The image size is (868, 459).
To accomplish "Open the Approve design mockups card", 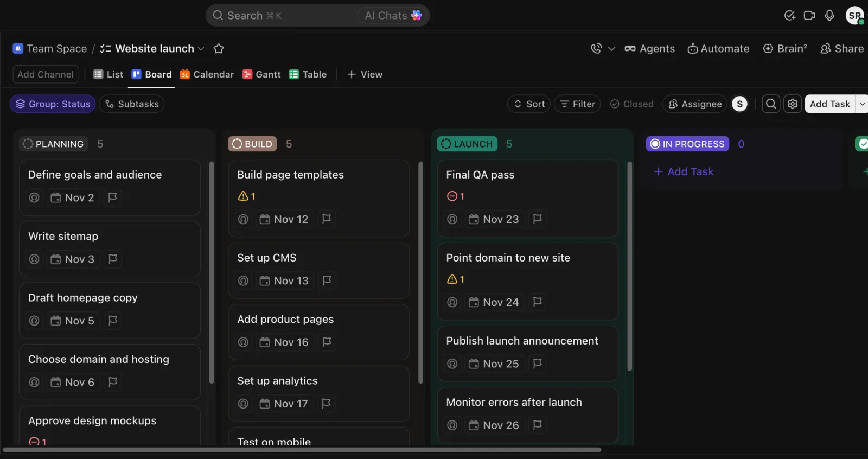I will pyautogui.click(x=110, y=426).
